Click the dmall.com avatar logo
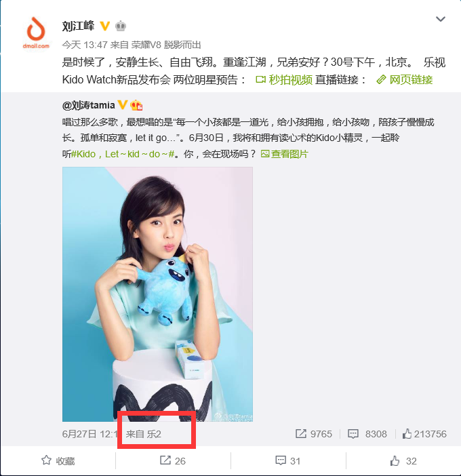461x476 pixels. [36, 33]
